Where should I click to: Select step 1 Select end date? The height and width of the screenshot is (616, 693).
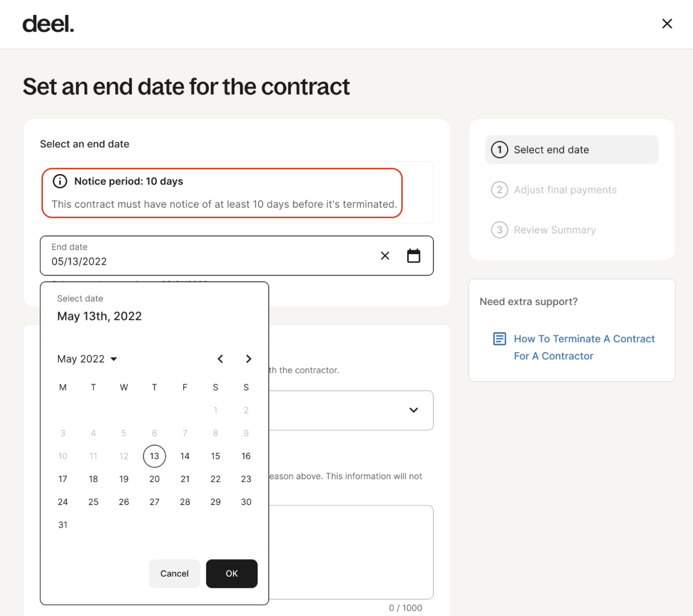572,150
